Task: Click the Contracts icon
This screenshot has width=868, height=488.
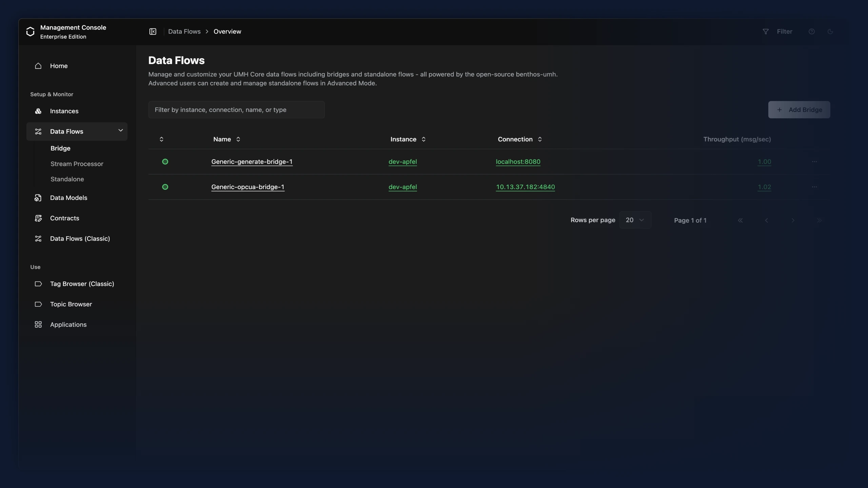Action: [x=38, y=218]
